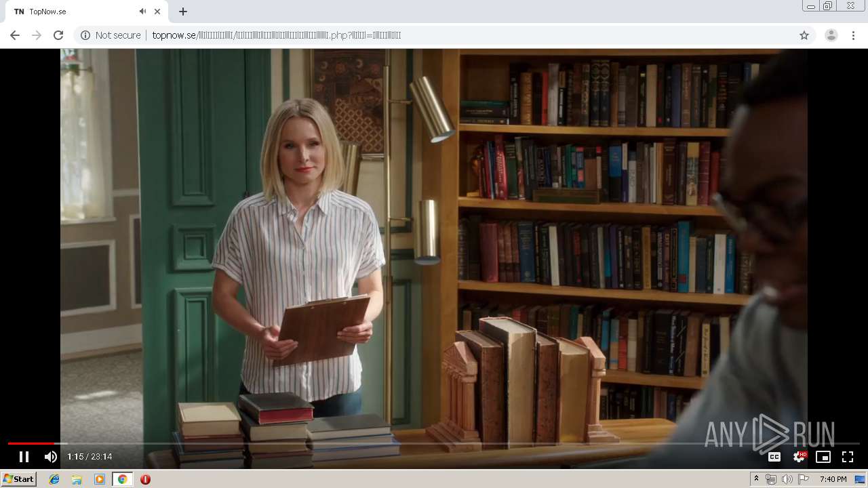This screenshot has height=488, width=868.
Task: Switch to Chrome taskbar button
Action: click(x=122, y=479)
